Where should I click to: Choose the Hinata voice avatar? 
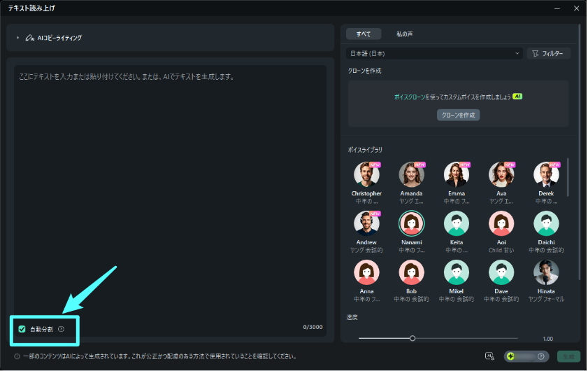point(546,272)
